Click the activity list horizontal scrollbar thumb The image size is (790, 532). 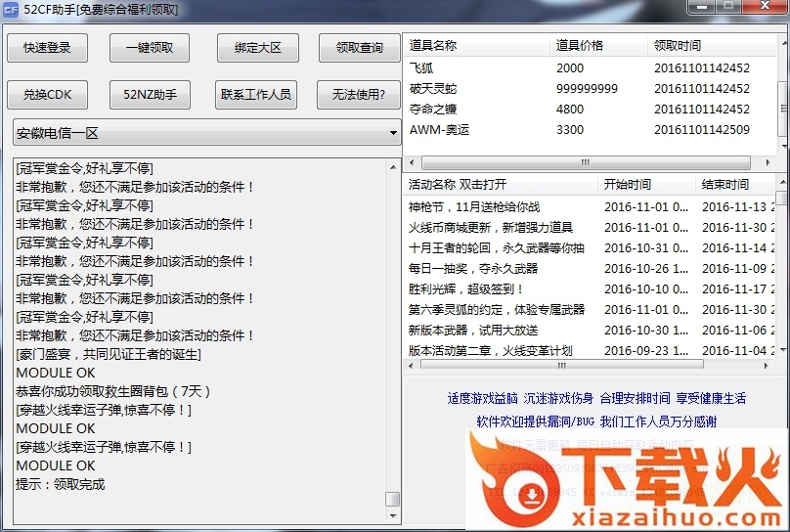click(562, 366)
